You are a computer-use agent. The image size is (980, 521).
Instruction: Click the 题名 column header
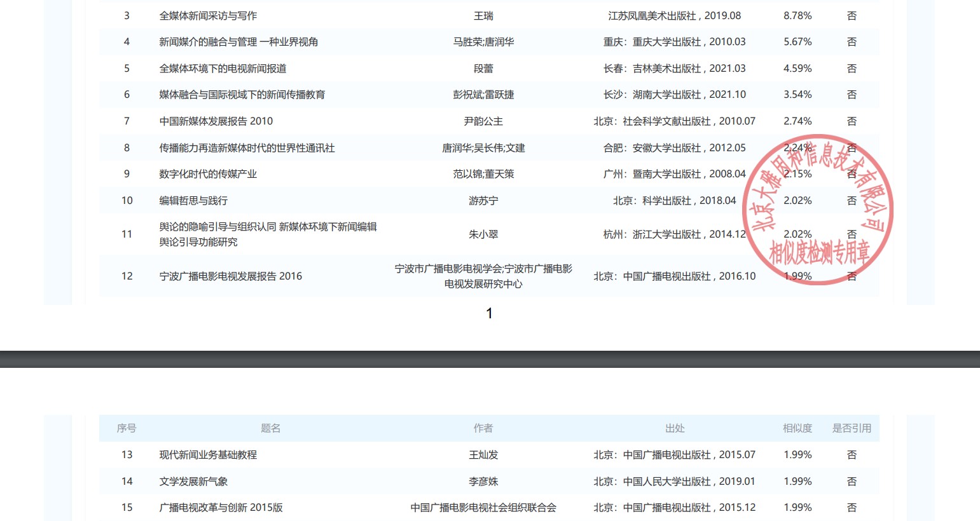(270, 428)
